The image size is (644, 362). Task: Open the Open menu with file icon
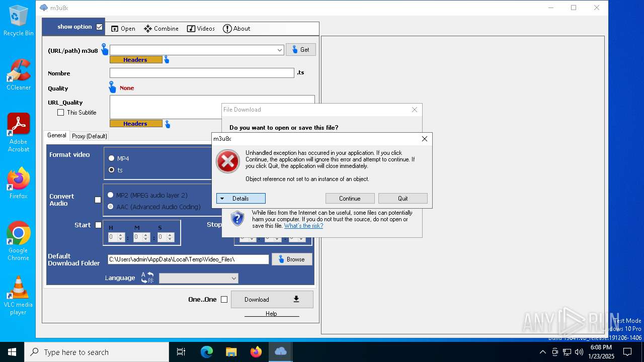click(123, 29)
